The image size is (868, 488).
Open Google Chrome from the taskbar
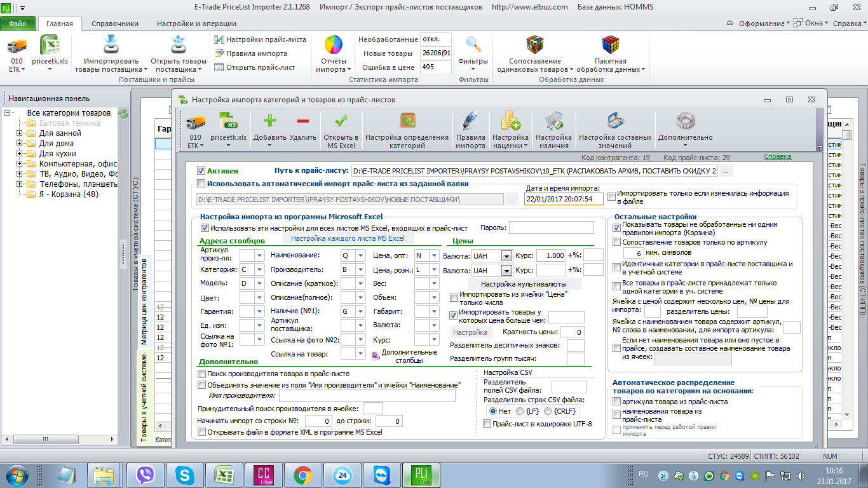pos(302,475)
